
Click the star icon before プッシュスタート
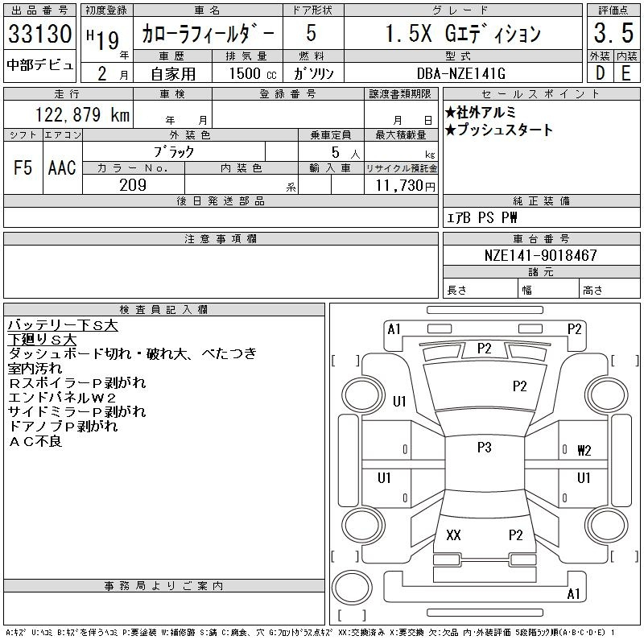pyautogui.click(x=451, y=130)
